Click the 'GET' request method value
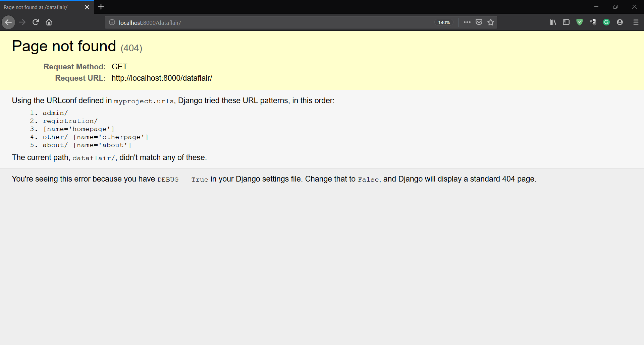Viewport: 644px width, 345px height. click(x=119, y=67)
